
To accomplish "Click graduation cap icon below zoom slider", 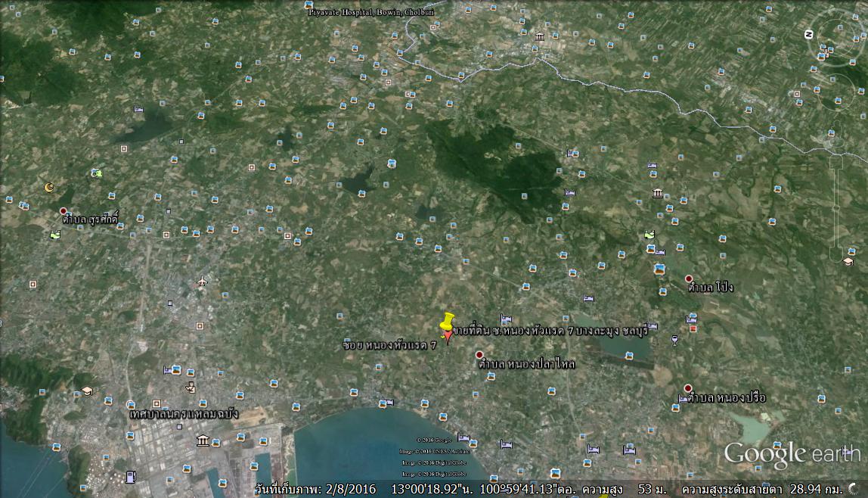I will coord(848,262).
